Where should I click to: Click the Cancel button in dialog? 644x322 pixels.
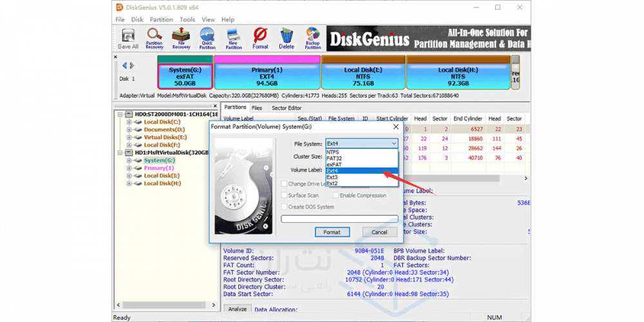click(x=379, y=232)
